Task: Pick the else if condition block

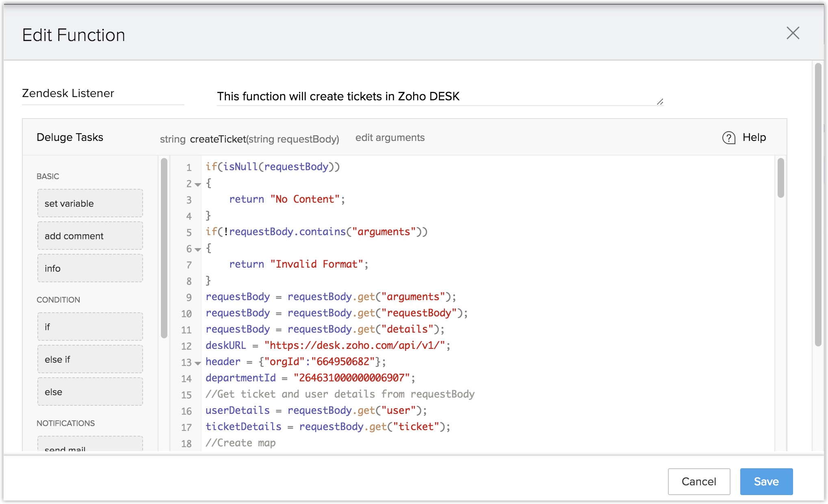Action: (x=90, y=359)
